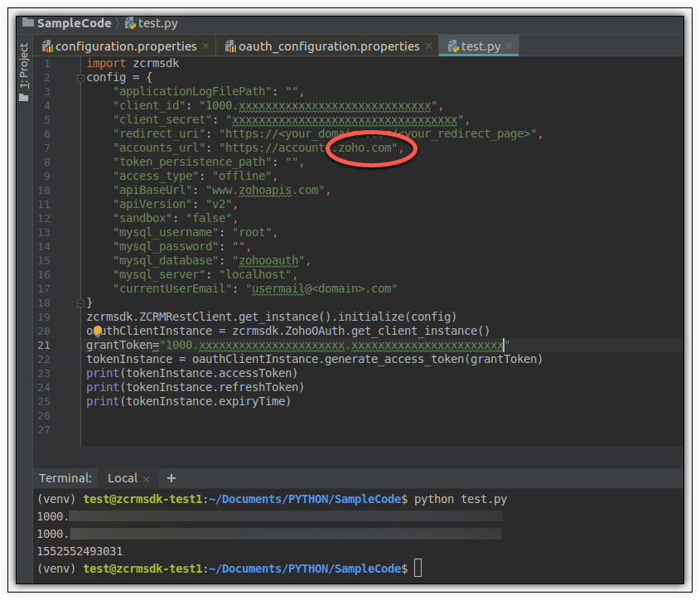
Task: Add a new terminal session with plus
Action: [171, 478]
